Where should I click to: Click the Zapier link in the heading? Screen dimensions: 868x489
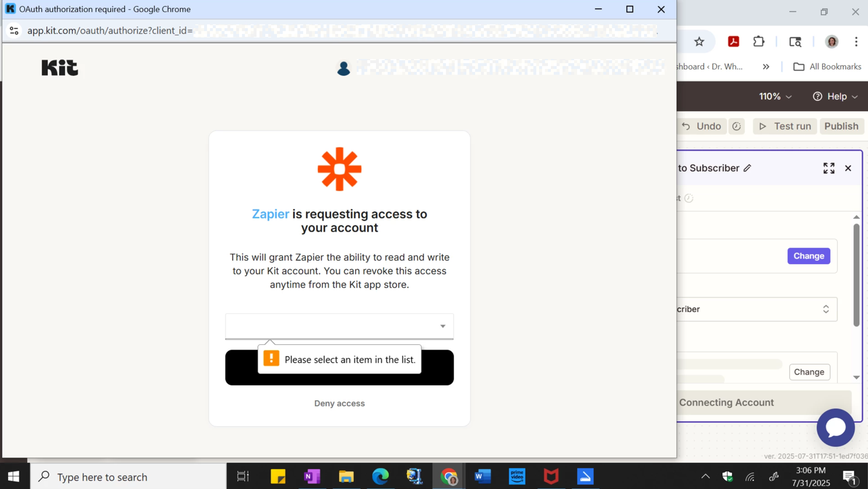tap(270, 214)
